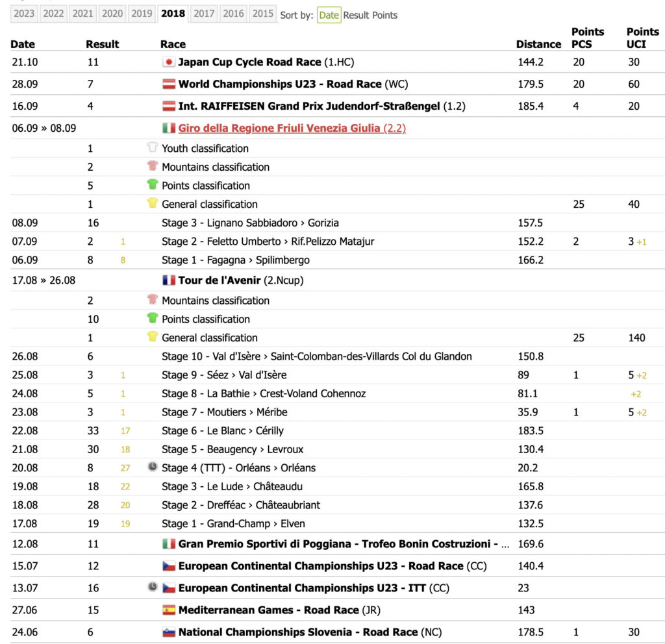Open Stage 6 Le Blanc to Cérilly
665x644 pixels.
222,431
